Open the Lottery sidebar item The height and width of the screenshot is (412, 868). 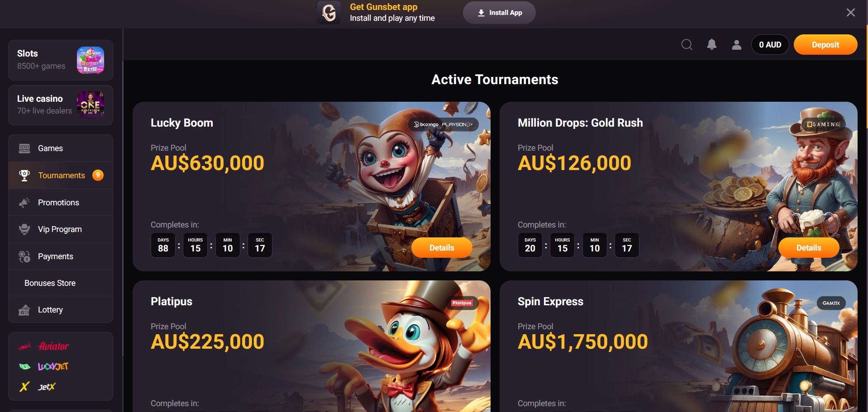point(61,310)
